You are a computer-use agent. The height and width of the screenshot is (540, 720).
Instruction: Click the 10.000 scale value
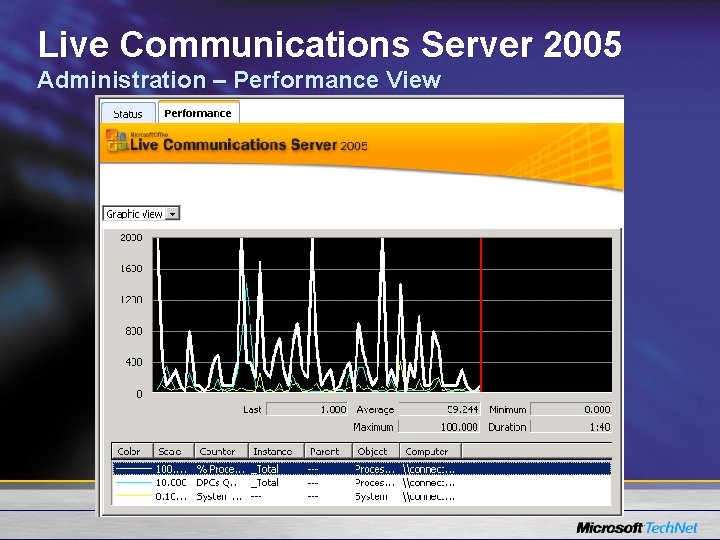pos(171,483)
